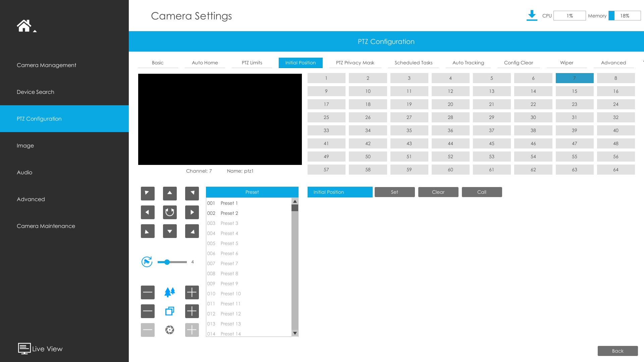Image resolution: width=644 pixels, height=362 pixels.
Task: Click the download arrow icon
Action: [x=532, y=15]
